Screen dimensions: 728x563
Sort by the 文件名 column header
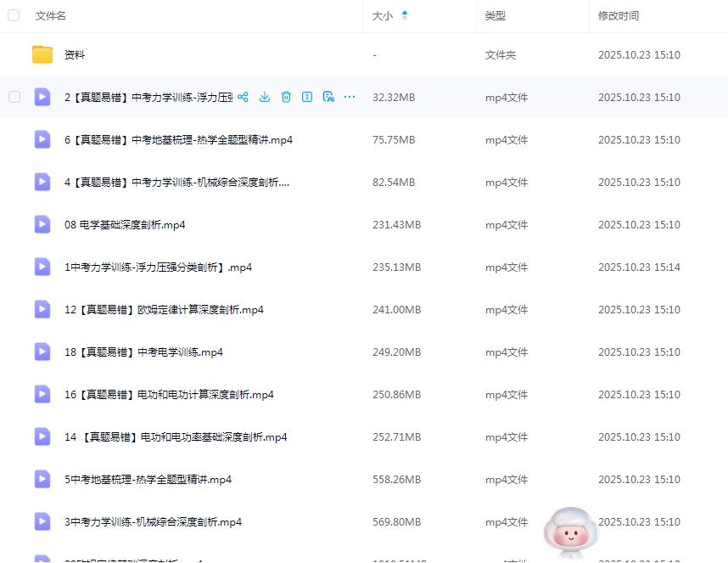(x=51, y=15)
